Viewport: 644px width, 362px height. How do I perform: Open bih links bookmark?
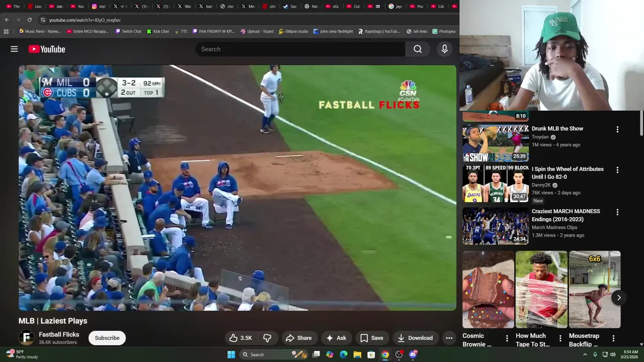pyautogui.click(x=417, y=31)
